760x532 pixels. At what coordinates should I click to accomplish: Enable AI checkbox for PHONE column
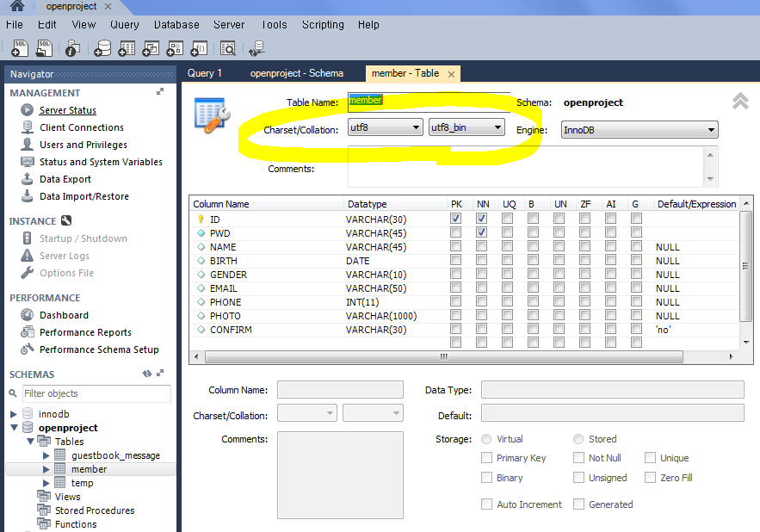[611, 301]
